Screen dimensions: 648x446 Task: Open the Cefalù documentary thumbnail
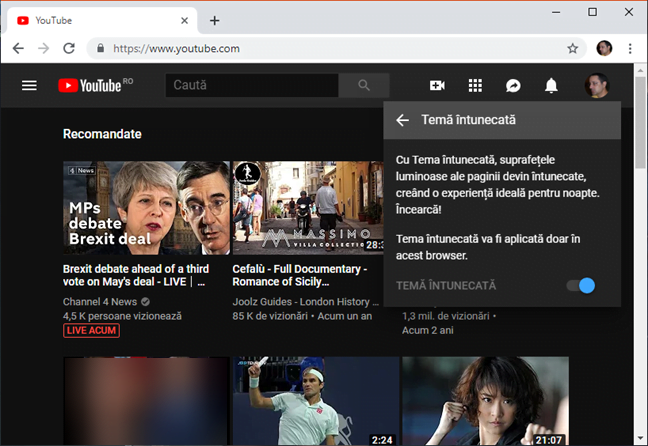(308, 208)
